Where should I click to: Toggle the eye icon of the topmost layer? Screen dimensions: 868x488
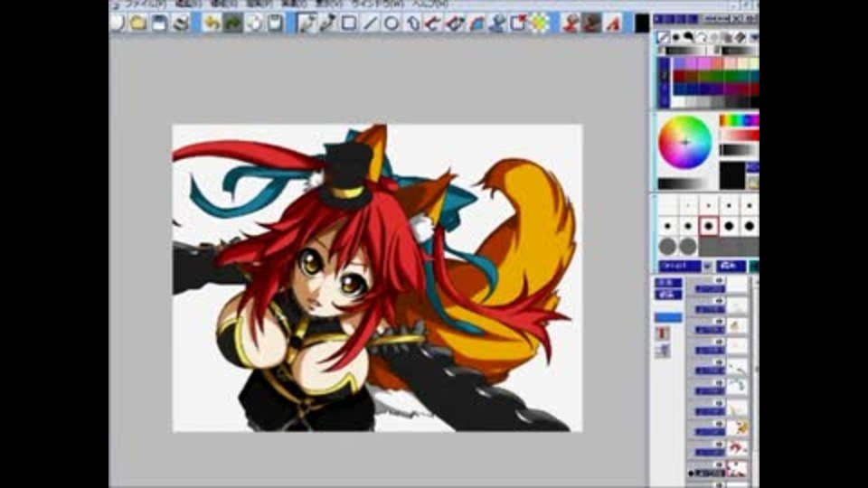719,280
